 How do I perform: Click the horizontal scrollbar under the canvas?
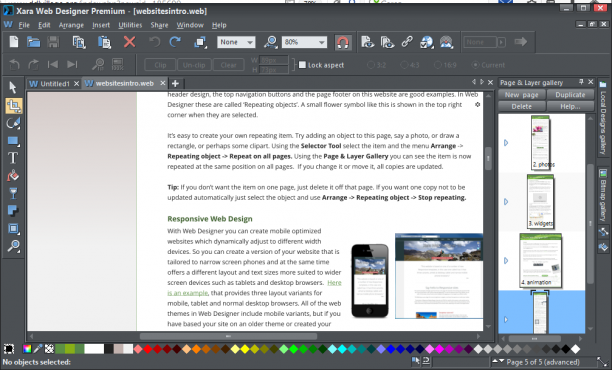(x=228, y=336)
